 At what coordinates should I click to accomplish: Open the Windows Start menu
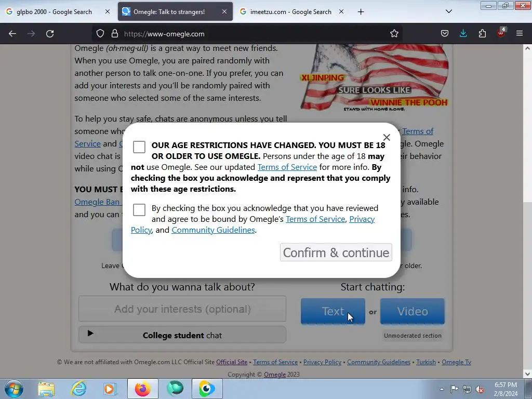[x=14, y=389]
